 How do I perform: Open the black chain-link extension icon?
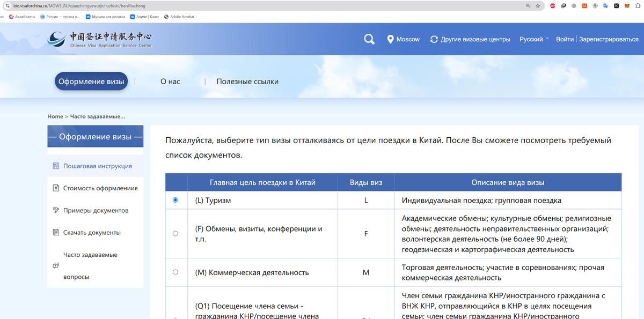(563, 6)
